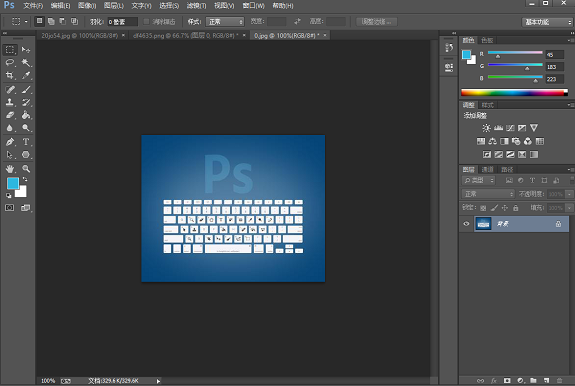Switch to the 通道 channels tab
The image size is (575, 386).
[x=487, y=169]
